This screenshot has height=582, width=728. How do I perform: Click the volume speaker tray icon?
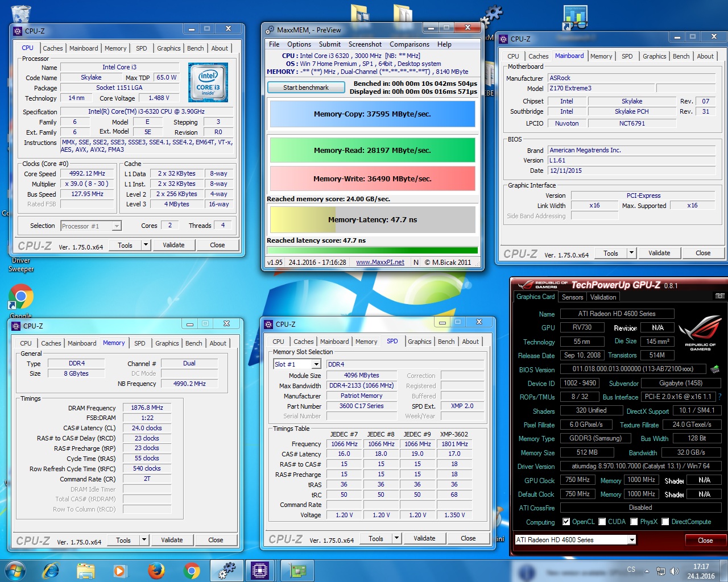tap(675, 571)
